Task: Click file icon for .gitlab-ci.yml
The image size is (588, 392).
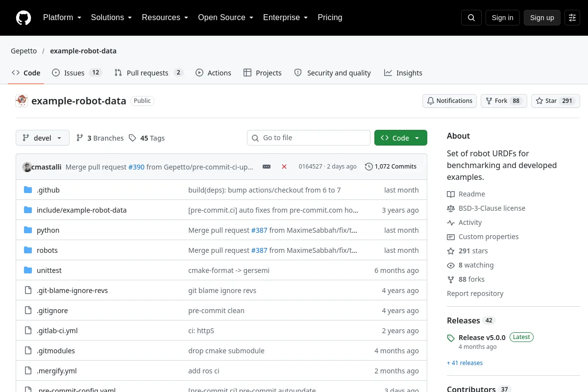Action: click(x=28, y=331)
